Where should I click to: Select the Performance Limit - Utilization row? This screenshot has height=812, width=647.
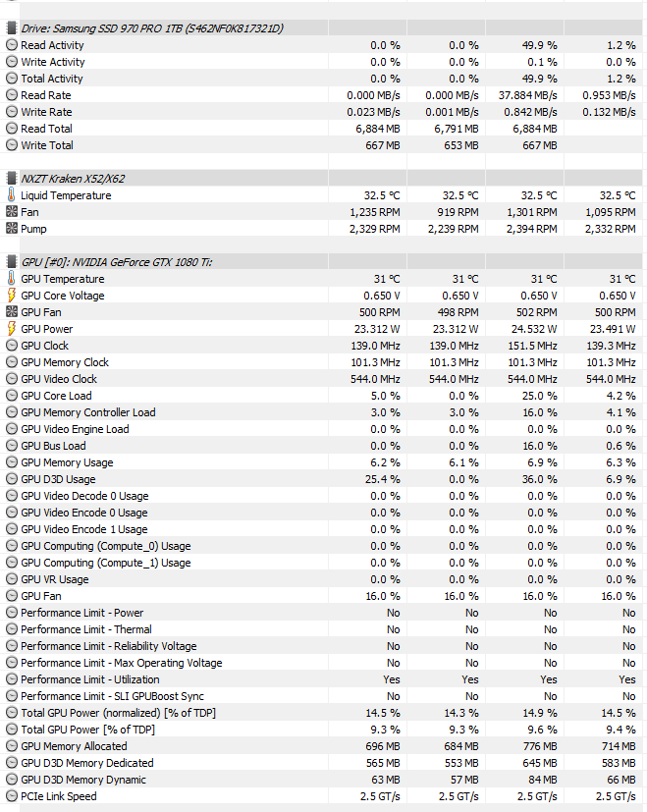click(x=323, y=679)
